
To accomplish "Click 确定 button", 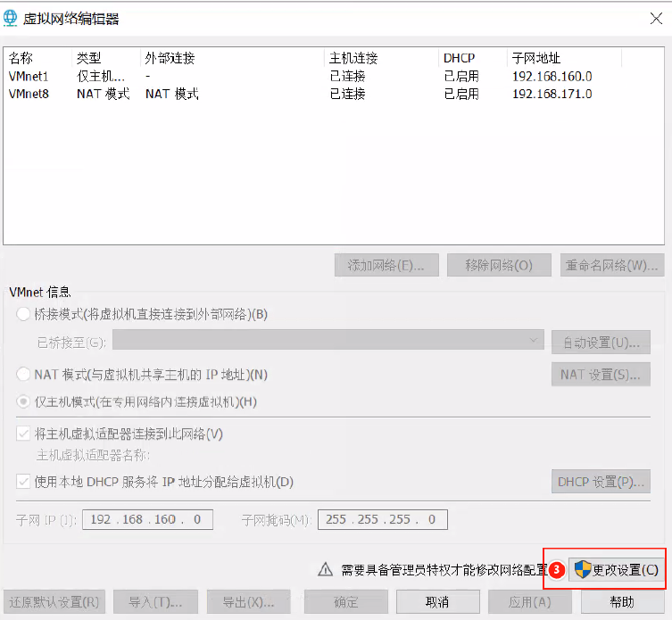I will (346, 602).
